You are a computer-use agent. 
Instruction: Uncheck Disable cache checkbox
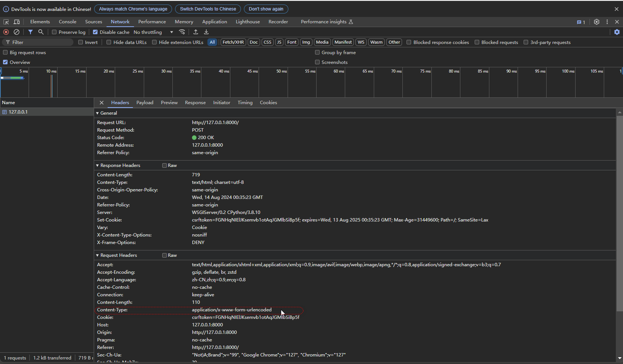pos(95,32)
